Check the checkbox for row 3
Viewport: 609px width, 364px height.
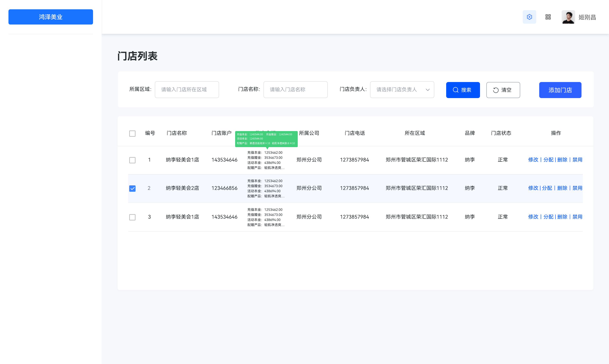[x=132, y=217]
